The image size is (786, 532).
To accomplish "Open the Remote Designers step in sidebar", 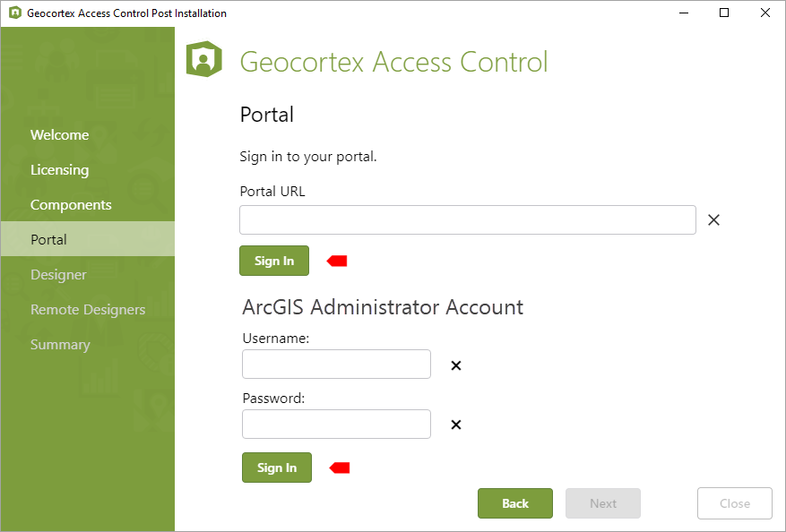I will tap(88, 310).
